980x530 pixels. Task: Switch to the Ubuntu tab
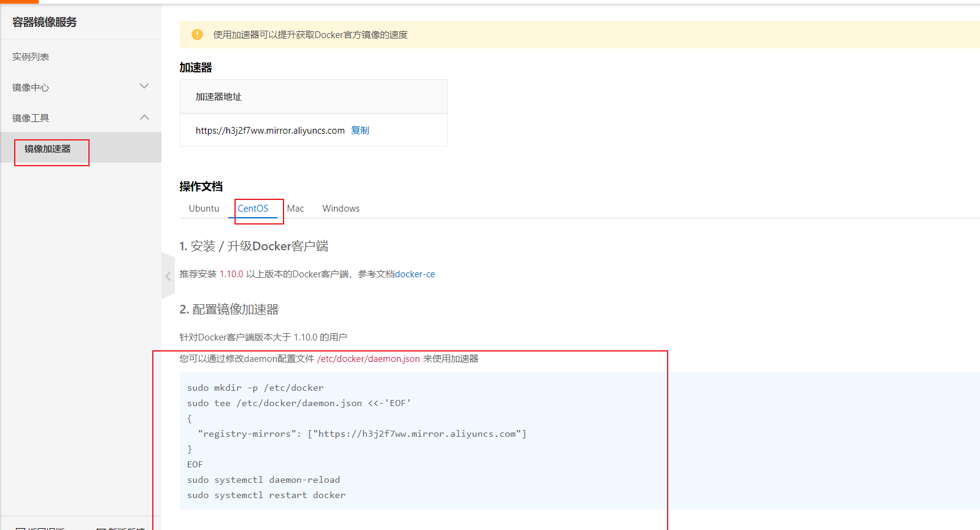click(204, 209)
